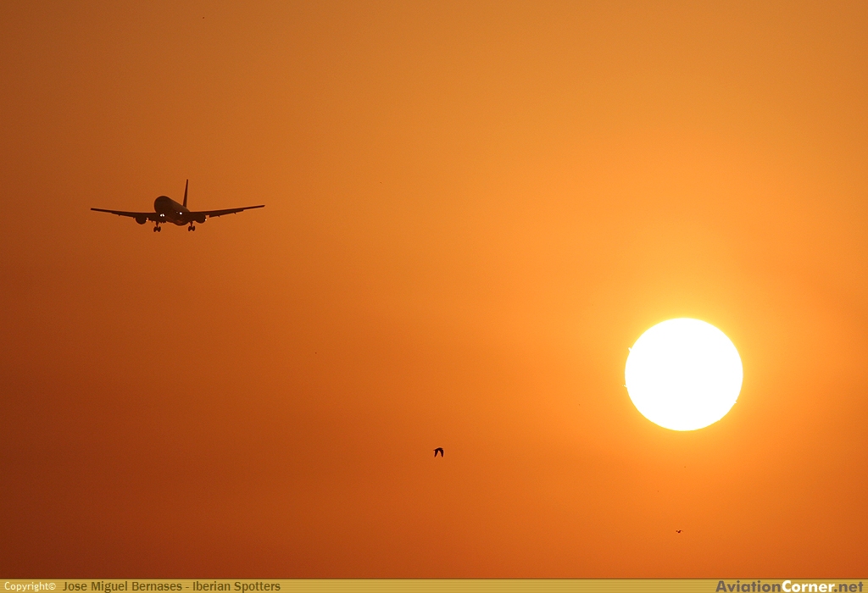
Task: Click the 'Jose Miguel Bernases - Iberian Spotters' text
Action: pyautogui.click(x=171, y=586)
